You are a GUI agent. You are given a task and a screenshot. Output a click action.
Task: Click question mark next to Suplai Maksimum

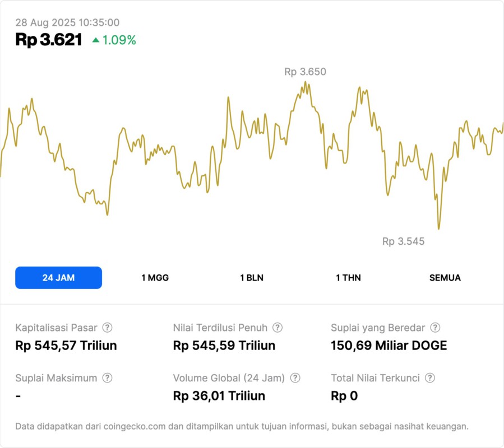[107, 378]
